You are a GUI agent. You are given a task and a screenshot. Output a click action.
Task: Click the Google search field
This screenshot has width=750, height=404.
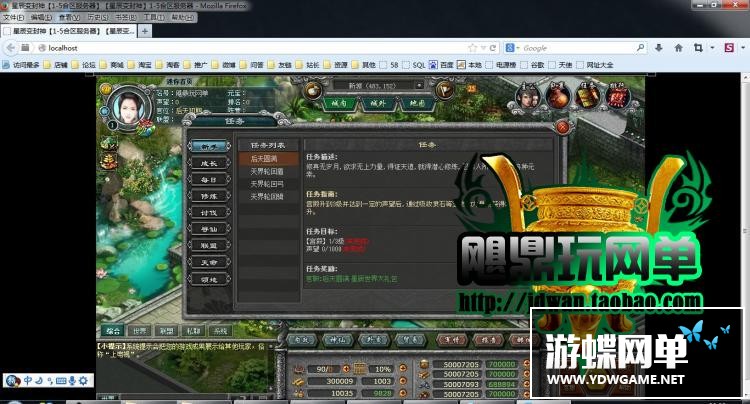pyautogui.click(x=578, y=48)
